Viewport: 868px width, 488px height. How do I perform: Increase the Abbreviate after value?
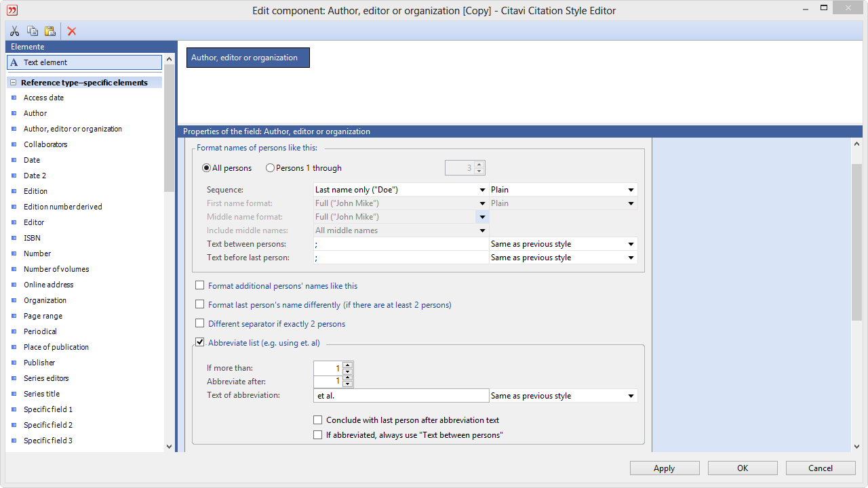(348, 378)
